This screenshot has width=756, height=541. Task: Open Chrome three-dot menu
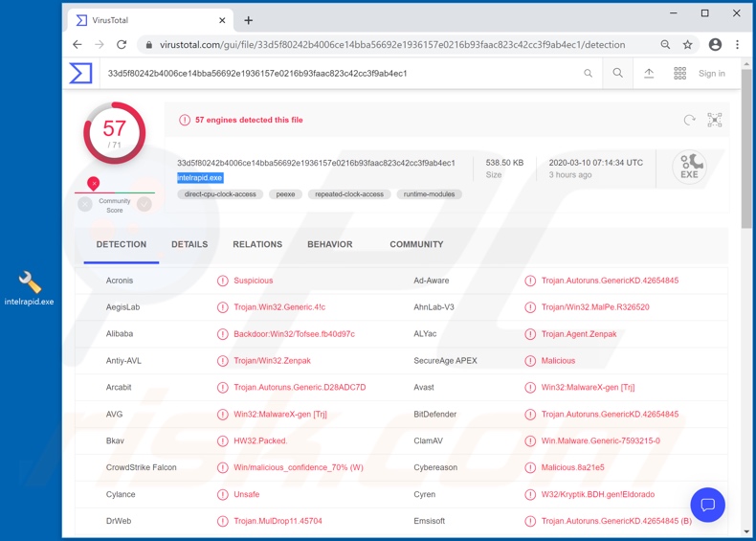click(737, 44)
